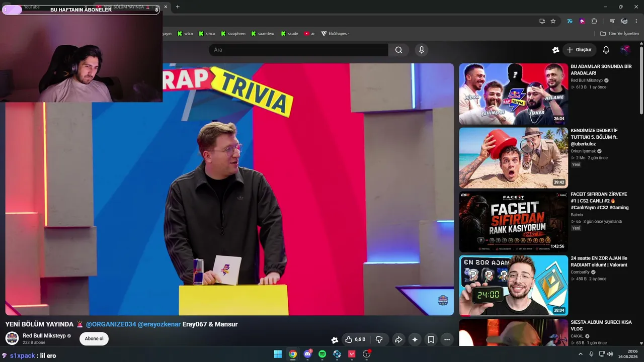The height and width of the screenshot is (362, 644).
Task: Open Discord from the taskbar
Action: pos(307,354)
